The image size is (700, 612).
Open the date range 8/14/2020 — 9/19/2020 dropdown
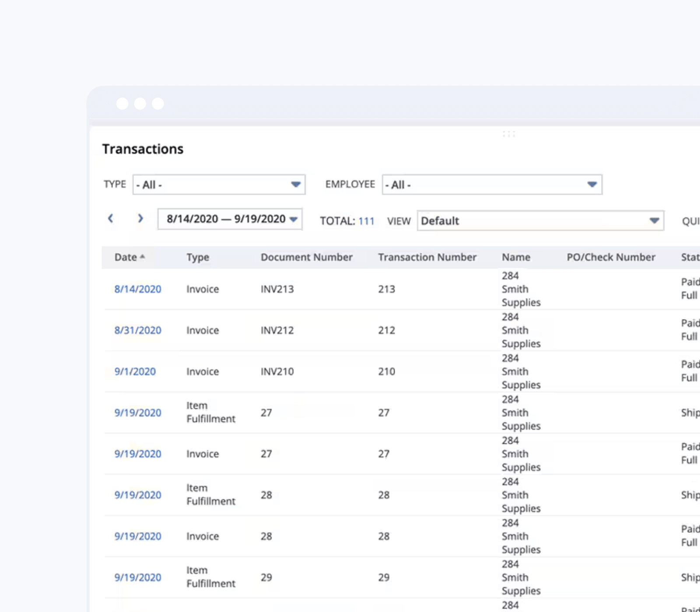230,219
